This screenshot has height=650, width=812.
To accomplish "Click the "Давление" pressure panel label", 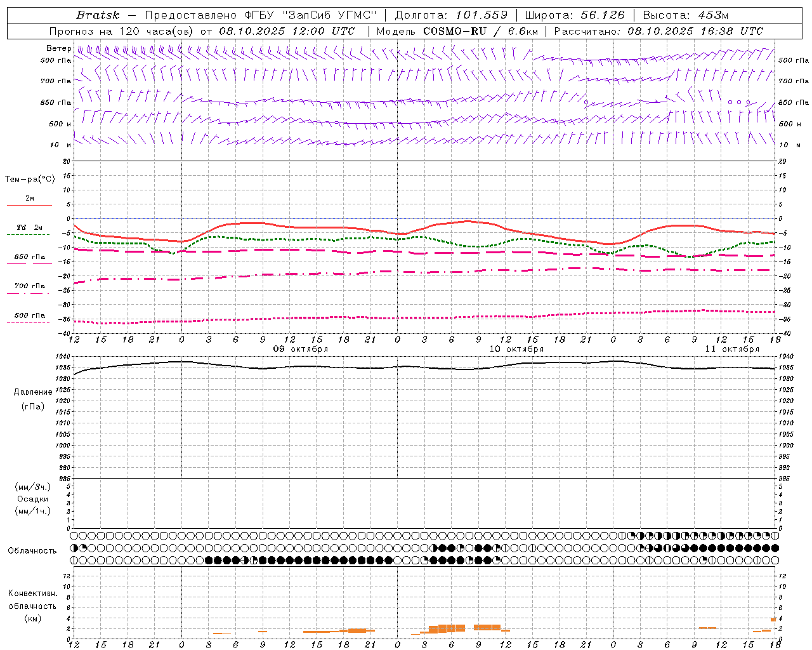I will click(x=33, y=392).
